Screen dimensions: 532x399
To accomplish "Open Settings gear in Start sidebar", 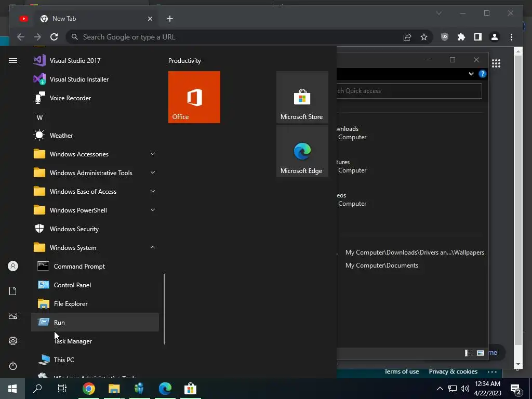I will coord(13,341).
